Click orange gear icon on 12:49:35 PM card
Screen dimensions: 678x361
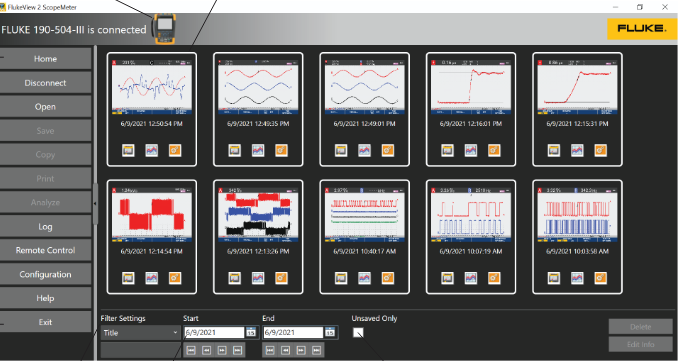pyautogui.click(x=281, y=150)
